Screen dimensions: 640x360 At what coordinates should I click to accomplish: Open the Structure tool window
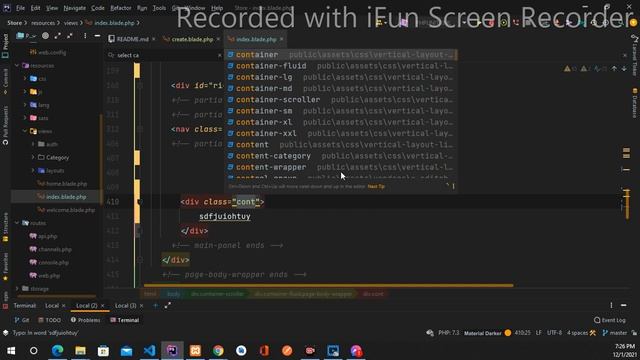click(x=5, y=227)
